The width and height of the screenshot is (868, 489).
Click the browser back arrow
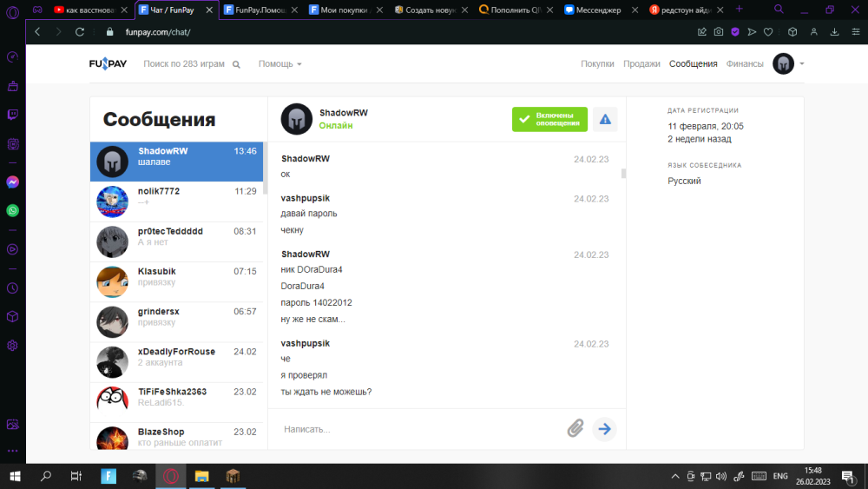[37, 32]
